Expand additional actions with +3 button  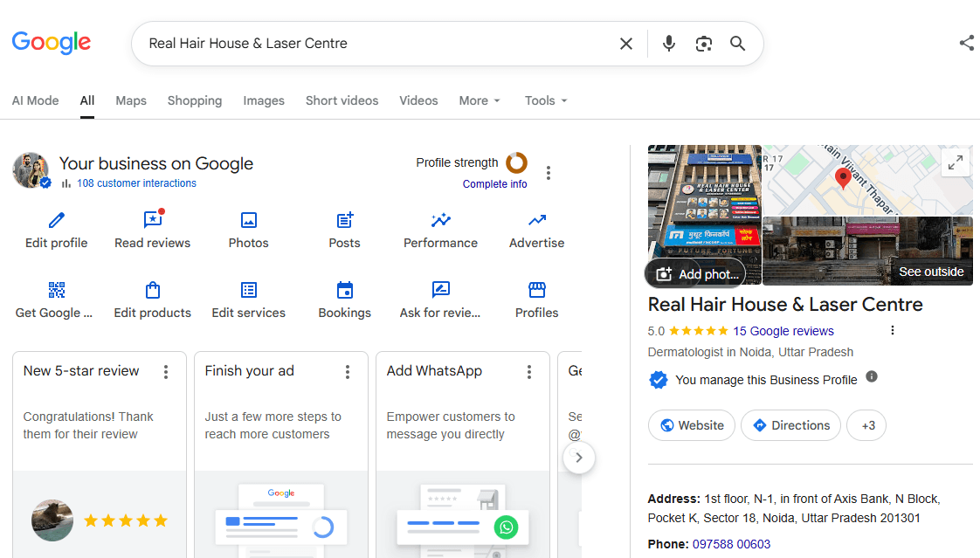pyautogui.click(x=866, y=425)
